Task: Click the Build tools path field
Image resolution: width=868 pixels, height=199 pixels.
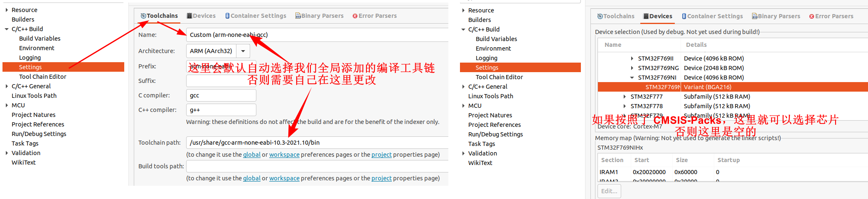Action: 317,166
